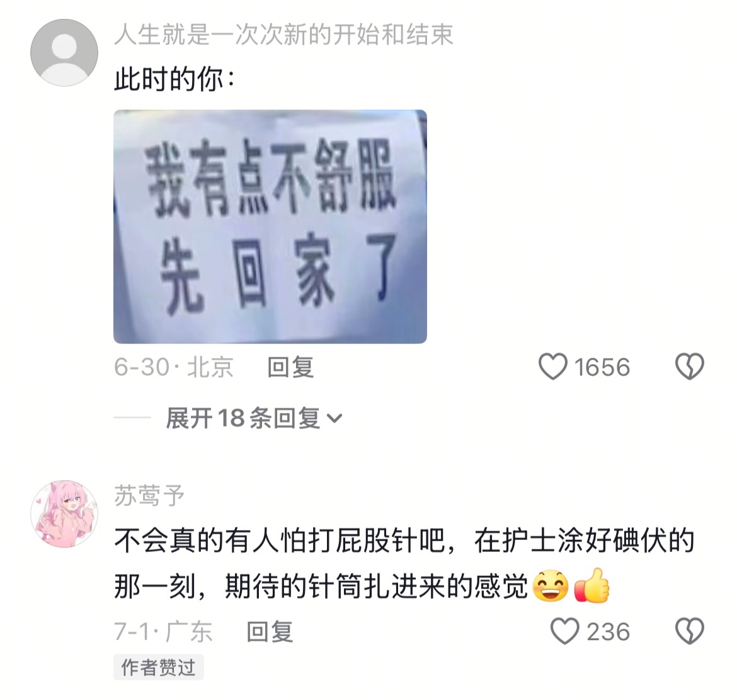
Task: Tap the 236 like count
Action: click(x=608, y=631)
